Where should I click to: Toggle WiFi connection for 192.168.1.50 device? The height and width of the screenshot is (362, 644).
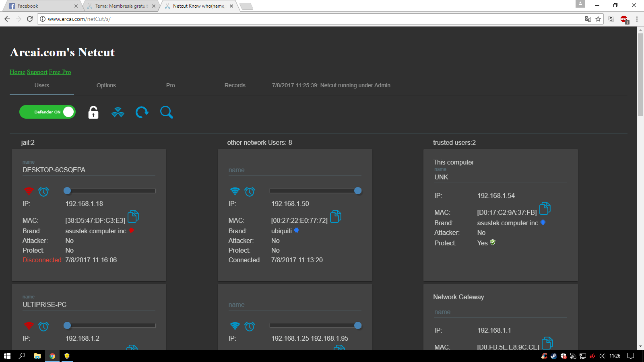pos(235,191)
